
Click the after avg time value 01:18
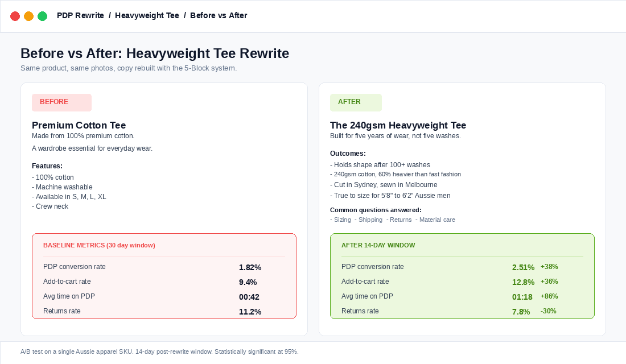pos(522,297)
